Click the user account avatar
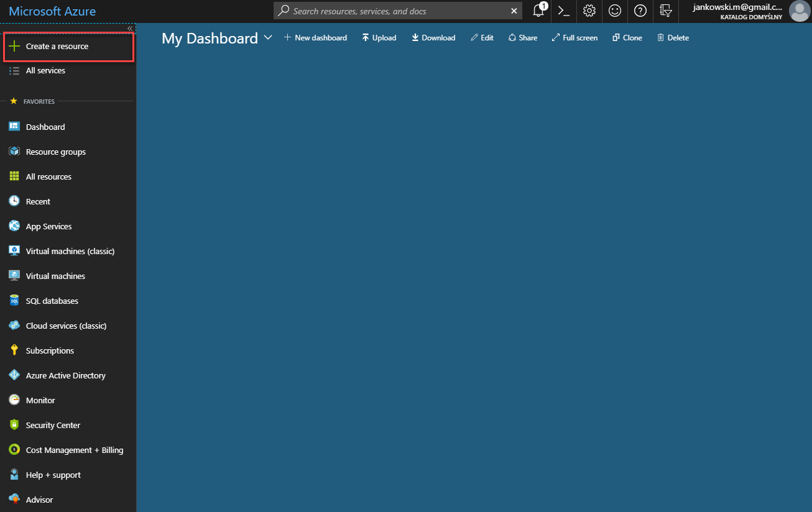This screenshot has width=812, height=512. coord(799,11)
